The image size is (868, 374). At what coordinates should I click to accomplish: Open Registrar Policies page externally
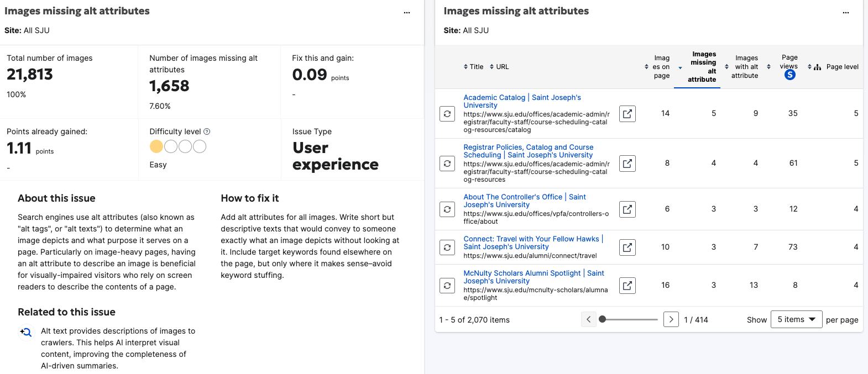(x=628, y=164)
